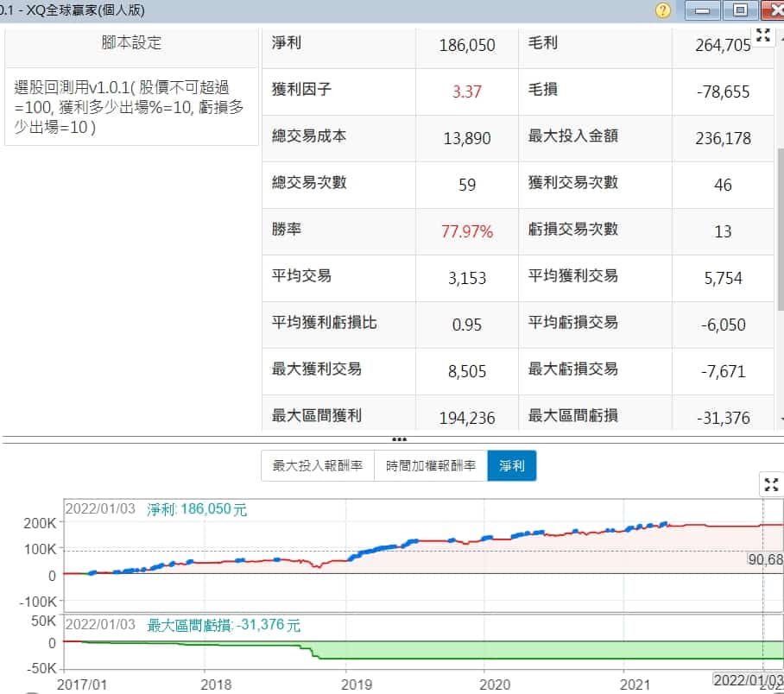
Task: Switch chart to 時間加權報酬率
Action: pyautogui.click(x=431, y=466)
